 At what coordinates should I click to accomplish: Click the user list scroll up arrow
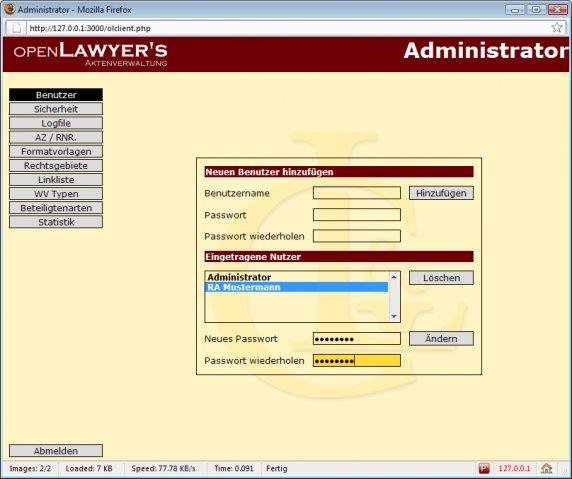coord(394,277)
